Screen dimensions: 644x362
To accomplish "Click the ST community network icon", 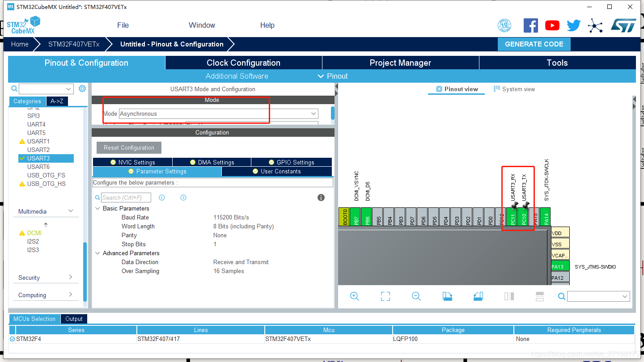I will point(595,25).
